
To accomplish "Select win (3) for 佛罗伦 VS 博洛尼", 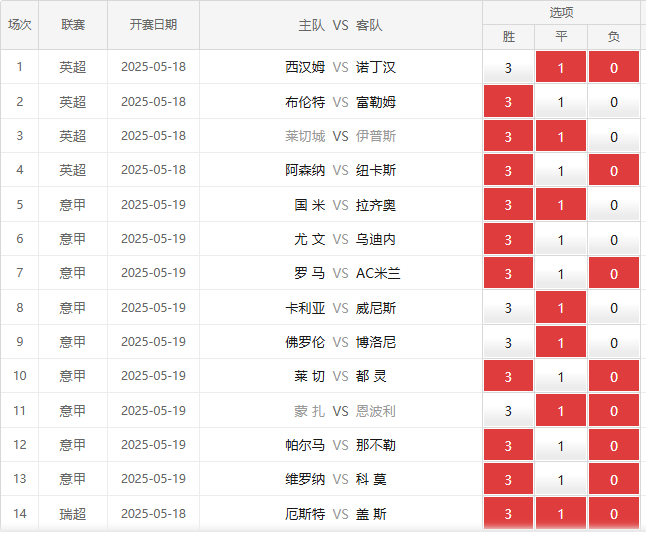I will [508, 342].
